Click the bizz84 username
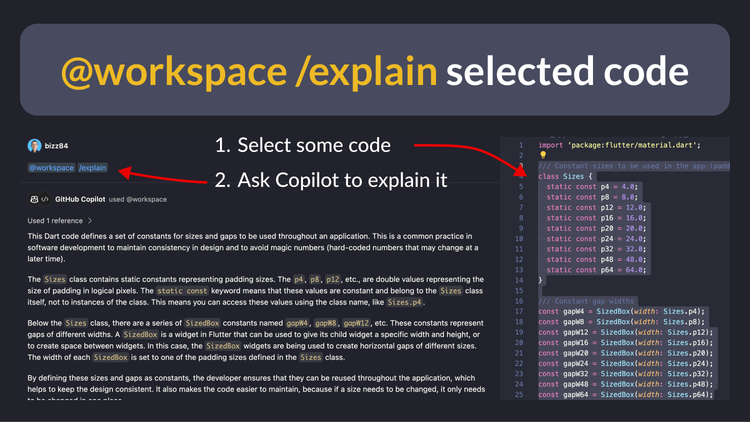The height and width of the screenshot is (422, 750). coord(56,146)
